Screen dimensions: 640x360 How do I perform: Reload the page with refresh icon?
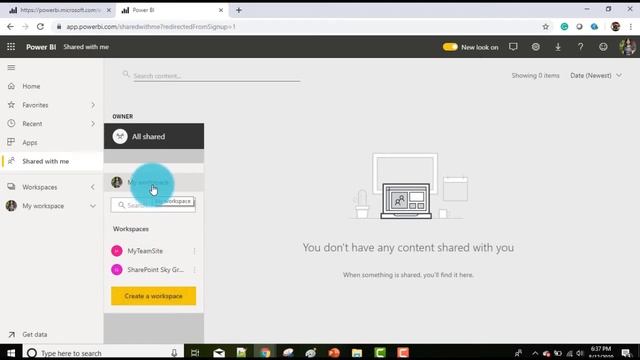(x=40, y=27)
